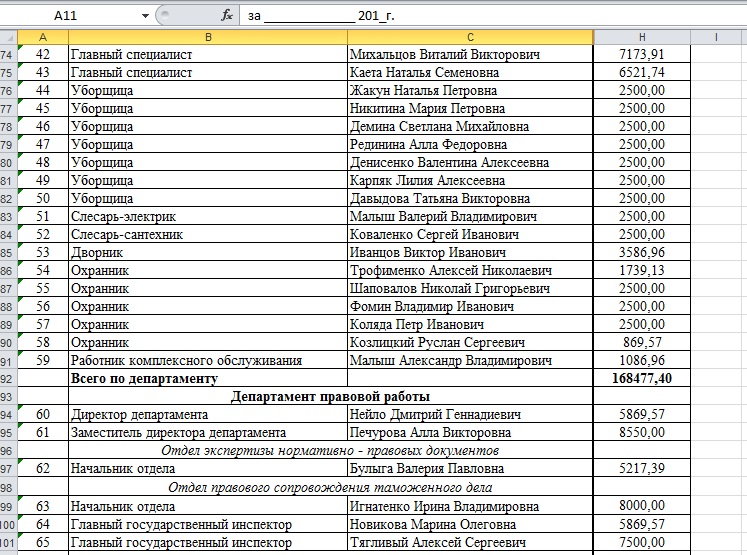747x555 pixels.
Task: Click 'Отдел правового сопровождения таможенного дела' cell
Action: pyautogui.click(x=330, y=488)
